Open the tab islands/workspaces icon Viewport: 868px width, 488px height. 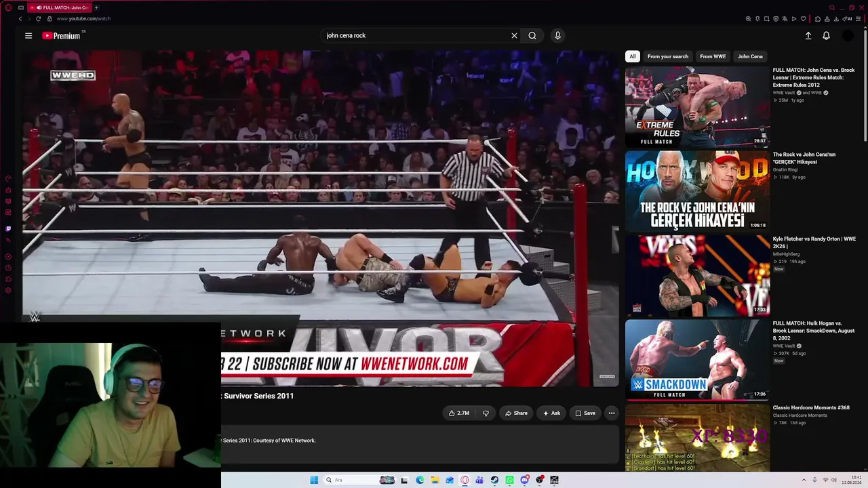coord(21,7)
